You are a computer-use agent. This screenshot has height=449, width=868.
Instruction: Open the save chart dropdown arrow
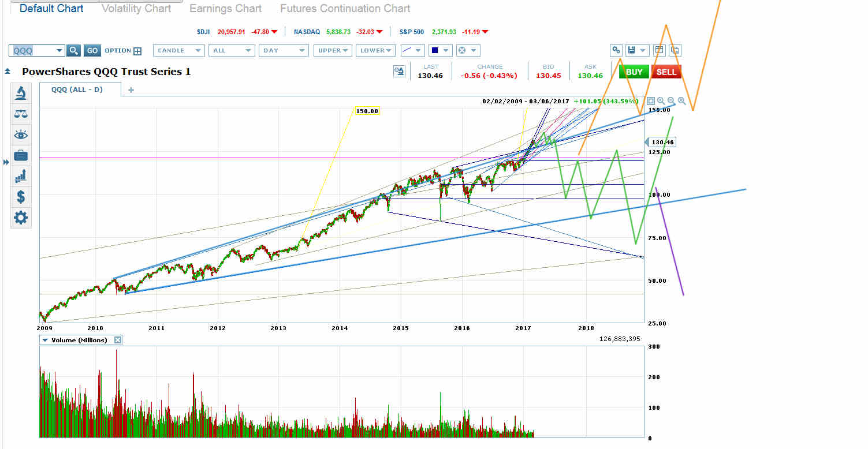(x=643, y=50)
